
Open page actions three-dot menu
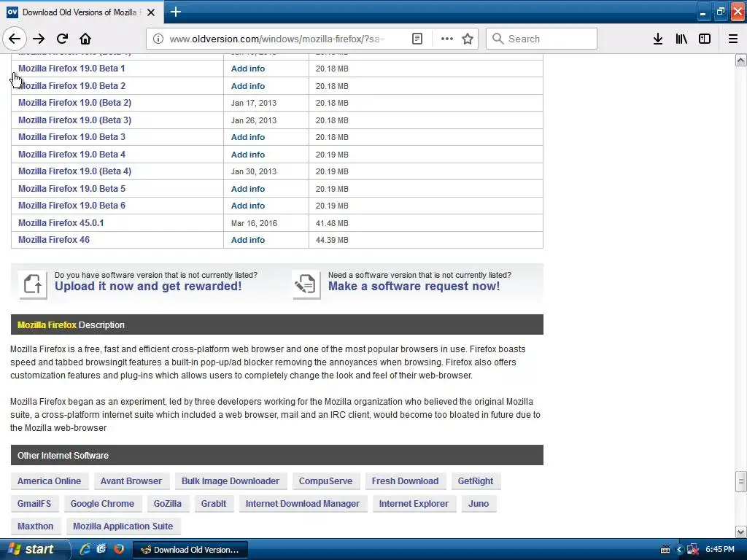tap(447, 39)
